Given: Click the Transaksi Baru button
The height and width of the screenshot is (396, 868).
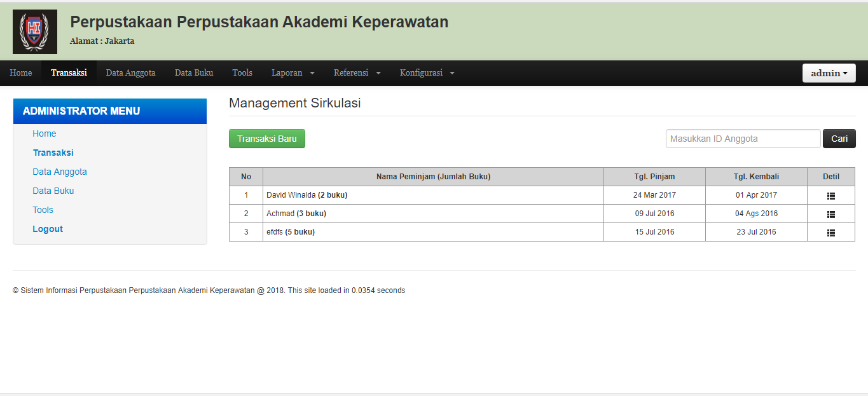Looking at the screenshot, I should (x=266, y=138).
